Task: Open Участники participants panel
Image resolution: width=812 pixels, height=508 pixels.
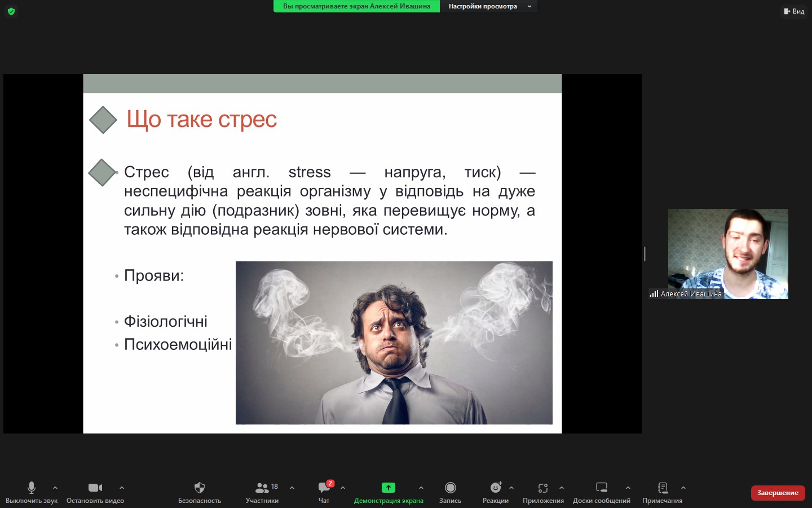Action: click(262, 492)
